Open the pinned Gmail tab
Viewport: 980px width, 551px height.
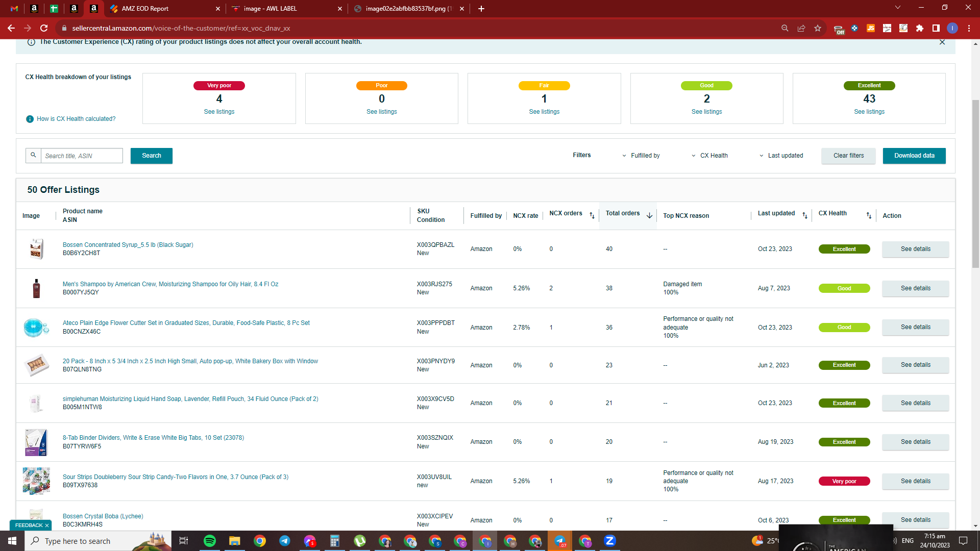tap(14, 9)
